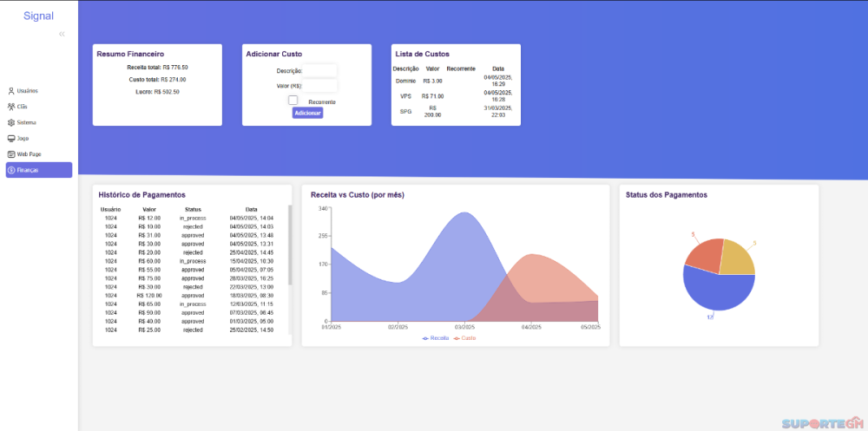Screen dimensions: 868x431
Task: Open Sistema via the gear icon
Action: [x=10, y=122]
